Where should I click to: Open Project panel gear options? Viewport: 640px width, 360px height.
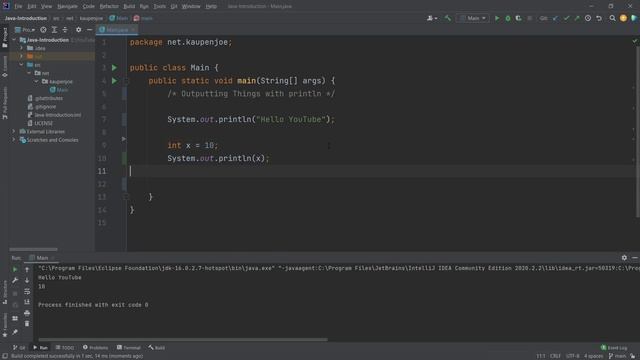[78, 30]
